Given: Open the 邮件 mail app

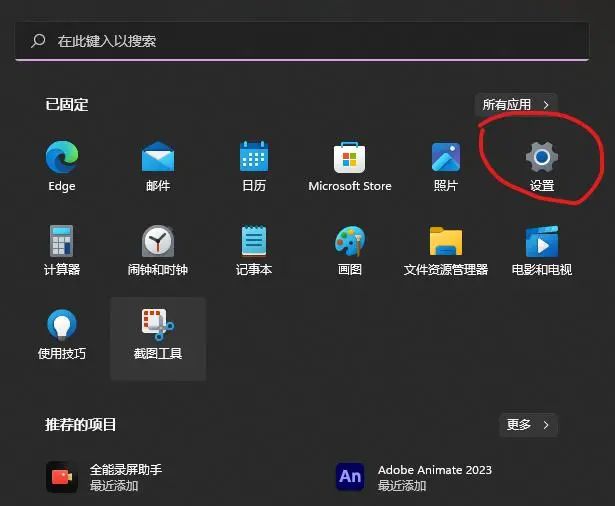Looking at the screenshot, I should click(158, 166).
